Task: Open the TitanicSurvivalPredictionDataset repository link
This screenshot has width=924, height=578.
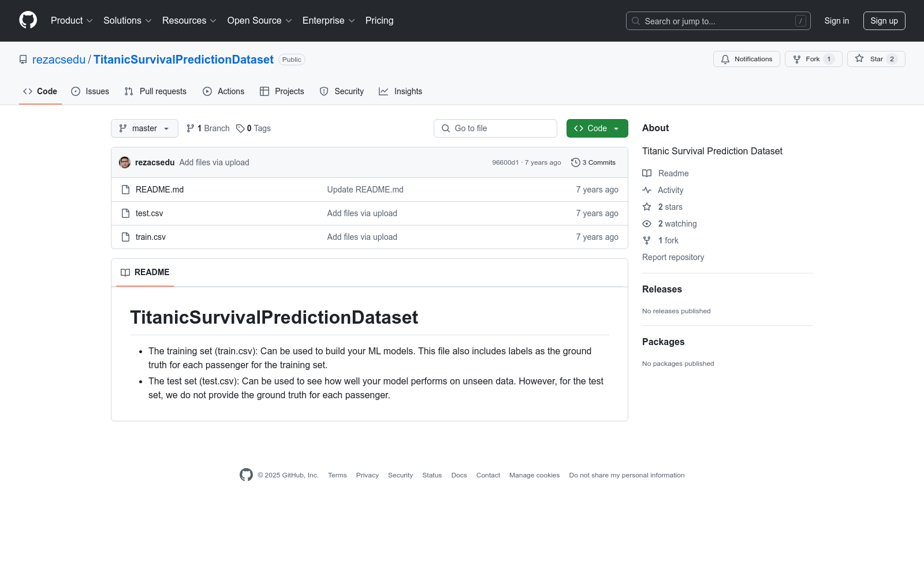Action: click(x=184, y=60)
